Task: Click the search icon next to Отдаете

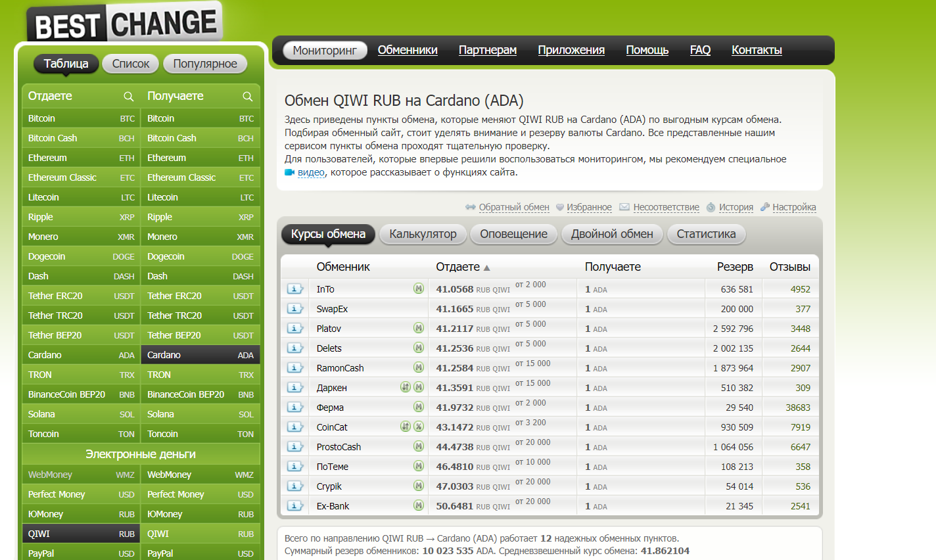Action: point(129,97)
